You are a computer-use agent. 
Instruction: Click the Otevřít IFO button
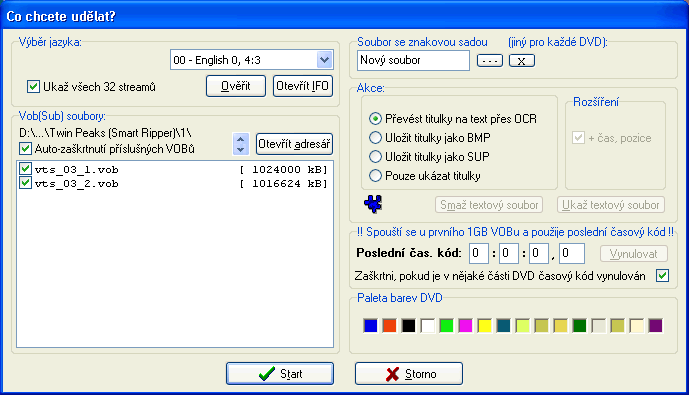tap(303, 86)
